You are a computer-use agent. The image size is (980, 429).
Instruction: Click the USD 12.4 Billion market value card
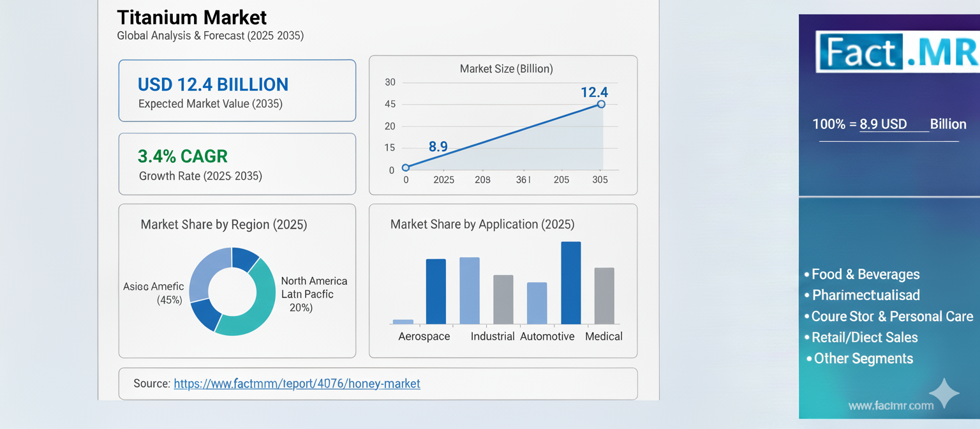click(x=237, y=91)
